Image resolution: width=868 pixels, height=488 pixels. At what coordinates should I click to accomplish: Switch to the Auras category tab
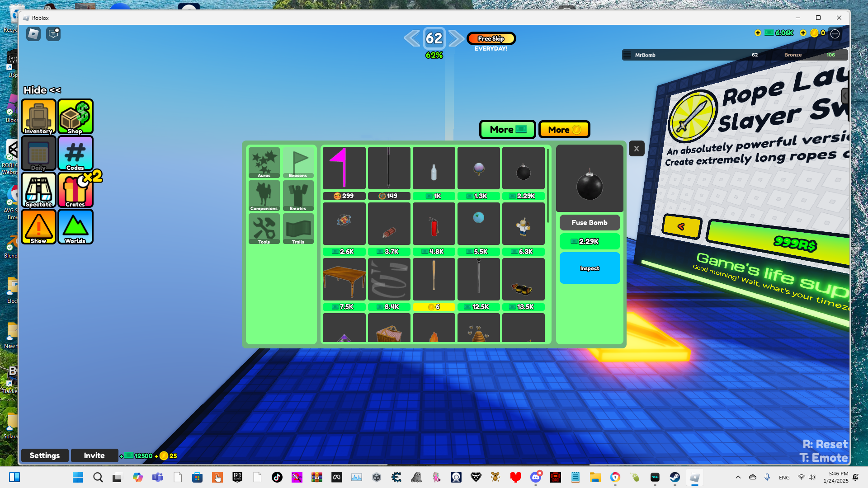(x=264, y=163)
